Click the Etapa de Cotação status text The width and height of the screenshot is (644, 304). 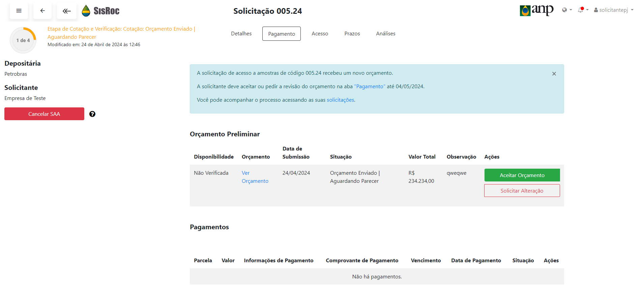point(121,33)
